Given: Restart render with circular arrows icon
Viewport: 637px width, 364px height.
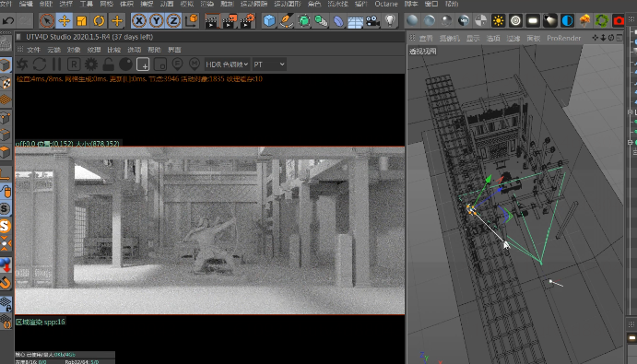Looking at the screenshot, I should click(40, 65).
